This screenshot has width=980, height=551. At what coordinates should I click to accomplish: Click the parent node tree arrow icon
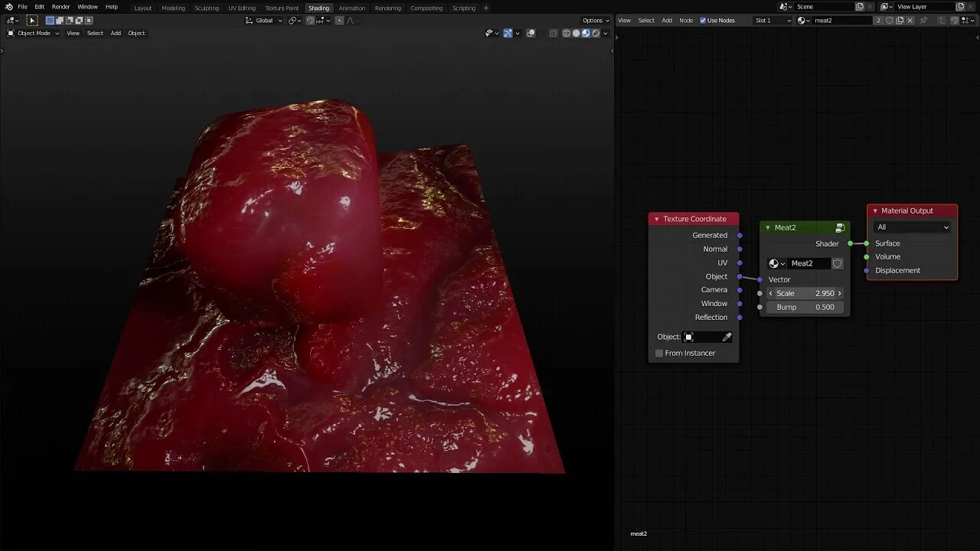[x=942, y=21]
